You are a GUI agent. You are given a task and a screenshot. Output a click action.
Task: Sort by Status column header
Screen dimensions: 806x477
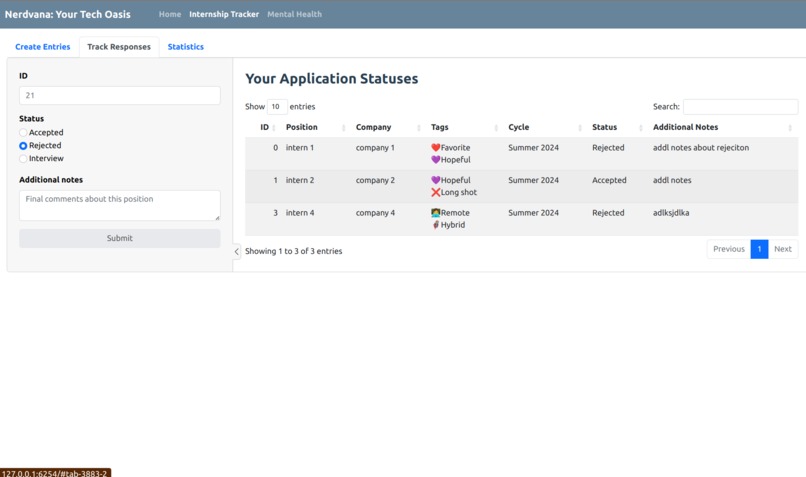[x=604, y=127]
